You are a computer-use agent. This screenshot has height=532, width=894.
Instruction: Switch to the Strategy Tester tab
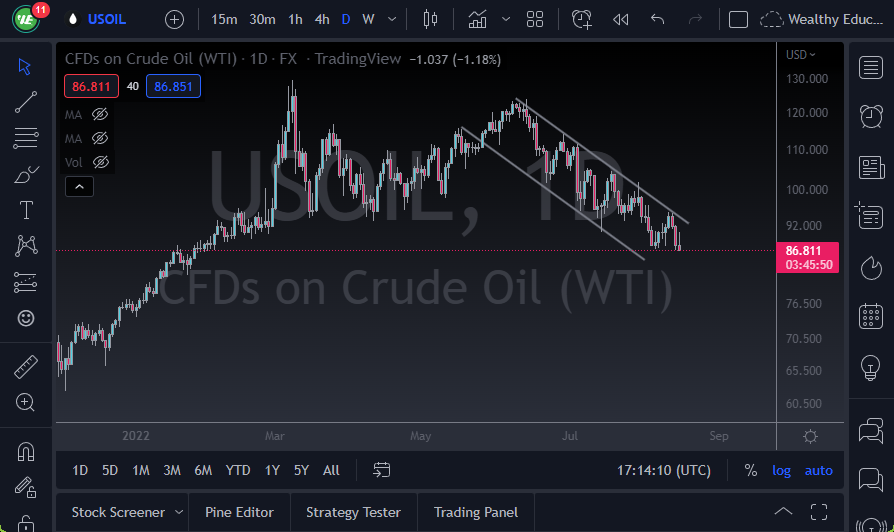(x=353, y=512)
